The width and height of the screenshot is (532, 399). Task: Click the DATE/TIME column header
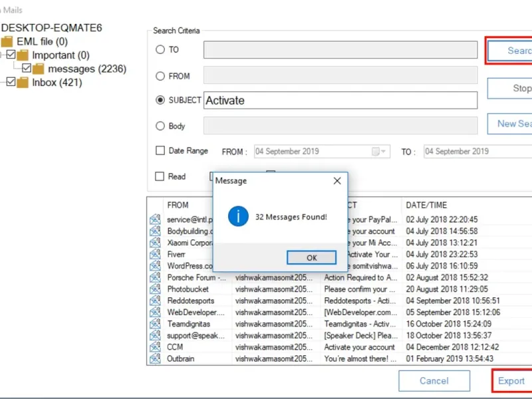426,205
